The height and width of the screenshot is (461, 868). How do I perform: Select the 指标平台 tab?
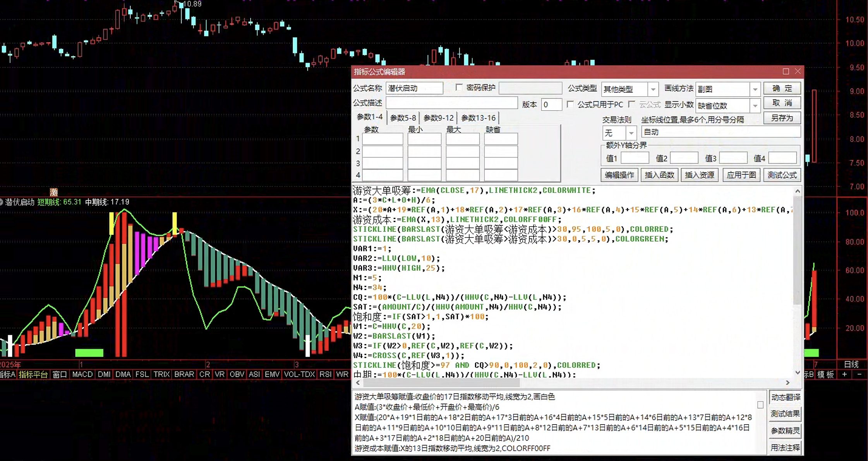33,374
